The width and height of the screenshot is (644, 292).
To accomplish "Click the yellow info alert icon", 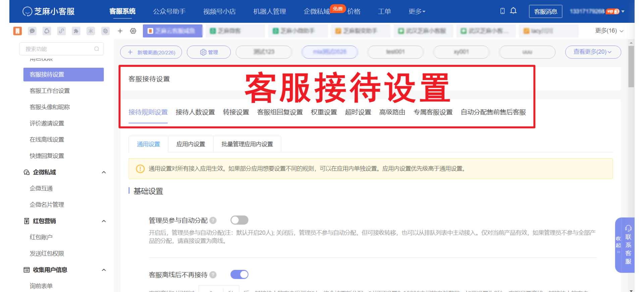I will click(x=140, y=169).
